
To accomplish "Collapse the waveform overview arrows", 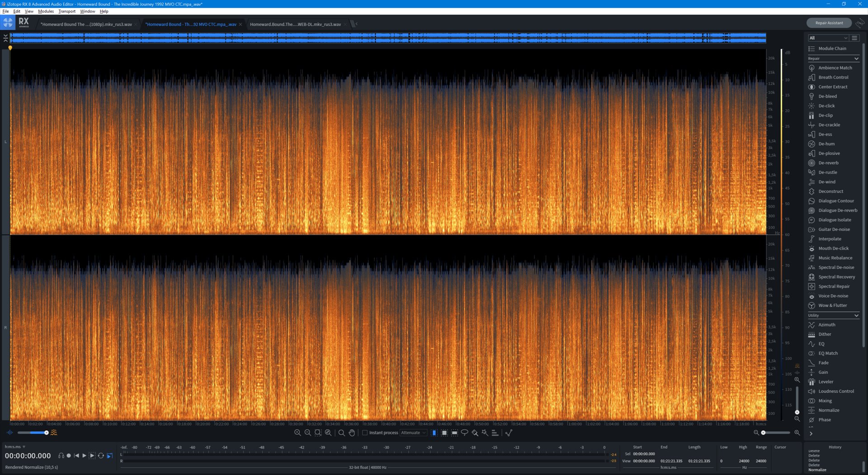I will 5,38.
